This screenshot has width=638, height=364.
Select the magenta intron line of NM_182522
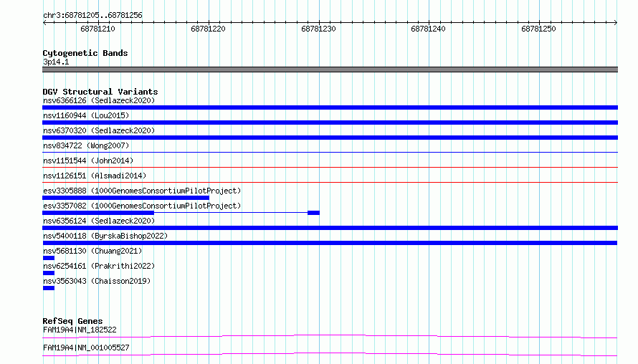(330, 336)
